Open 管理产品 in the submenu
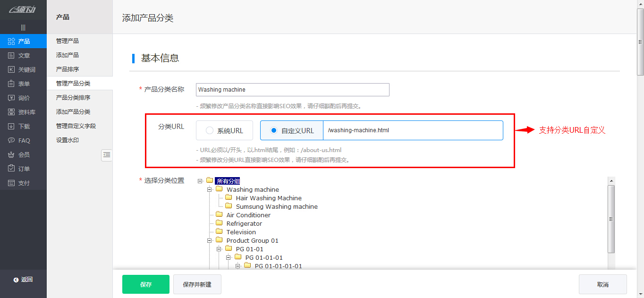This screenshot has height=298, width=644. point(68,41)
